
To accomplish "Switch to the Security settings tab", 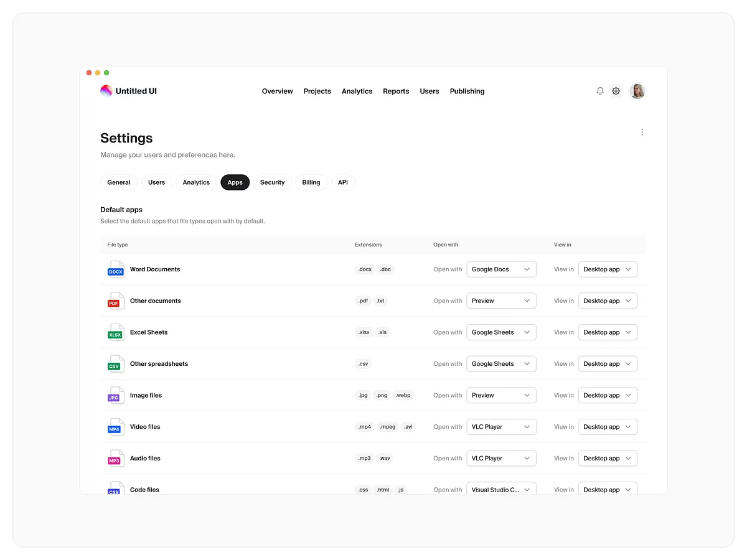I will point(272,182).
